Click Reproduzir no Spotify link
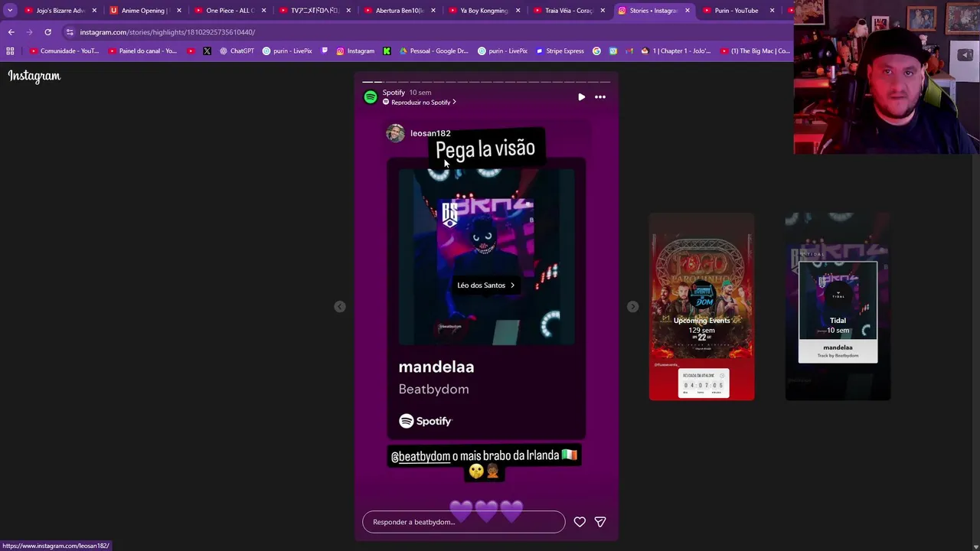This screenshot has width=980, height=551. (420, 103)
